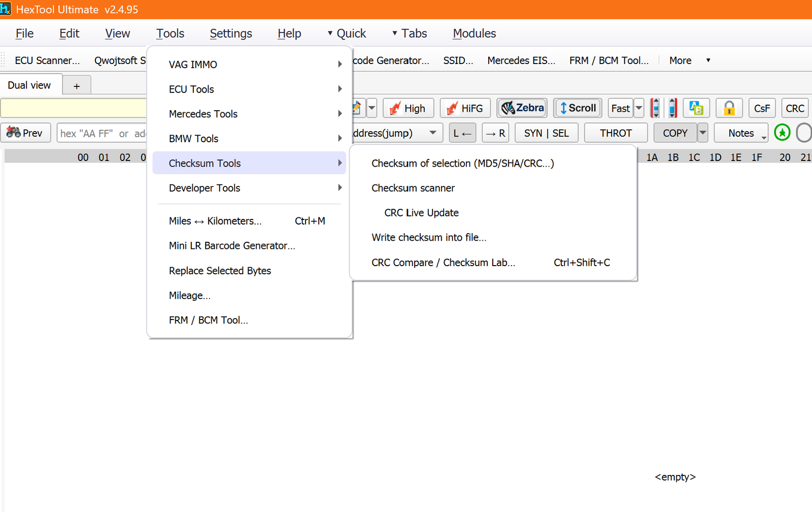Open FRM / BCM Tool... in Tools menu

249,321
